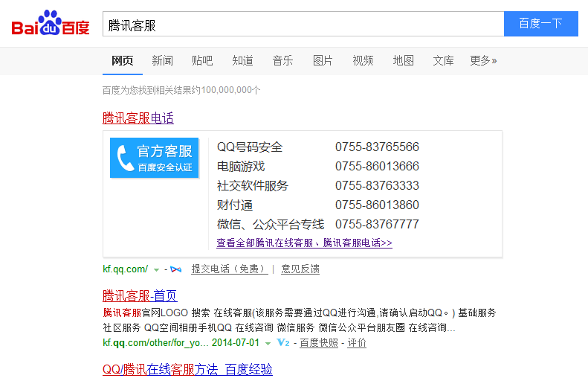
Task: Expand the 更多» menu
Action: (483, 61)
